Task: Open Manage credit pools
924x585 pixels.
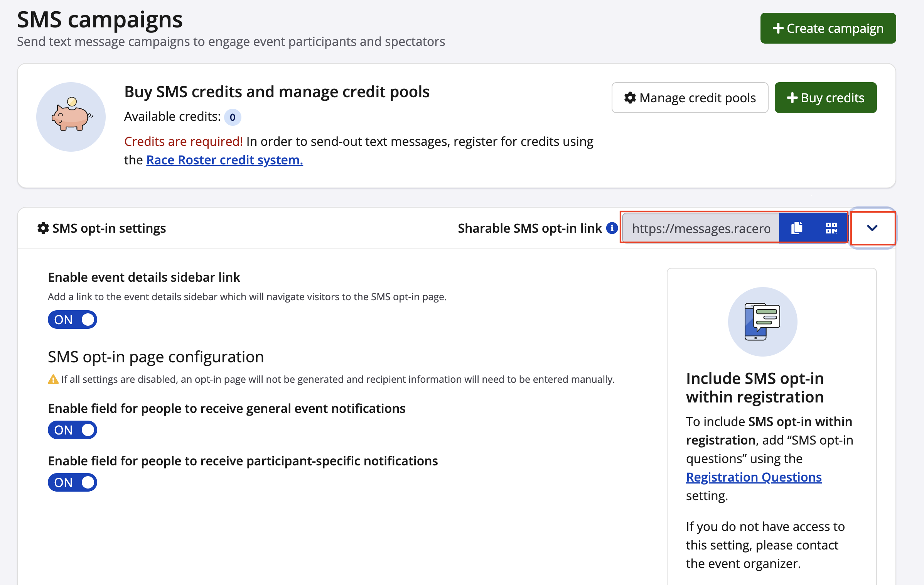Action: (690, 98)
